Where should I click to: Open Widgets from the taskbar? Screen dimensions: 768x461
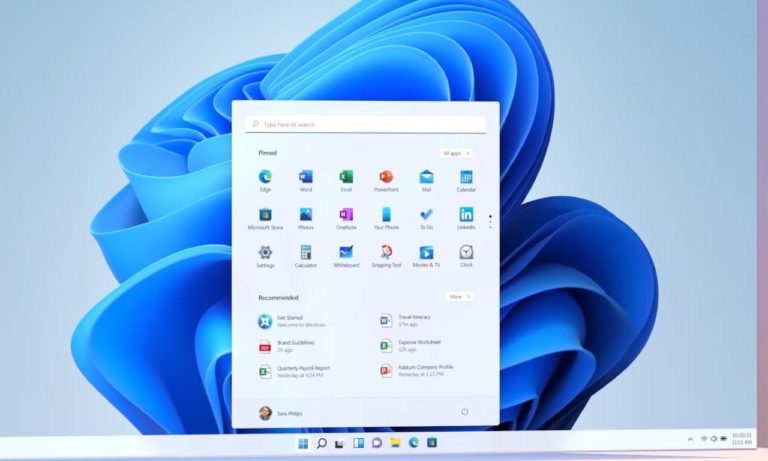[359, 443]
